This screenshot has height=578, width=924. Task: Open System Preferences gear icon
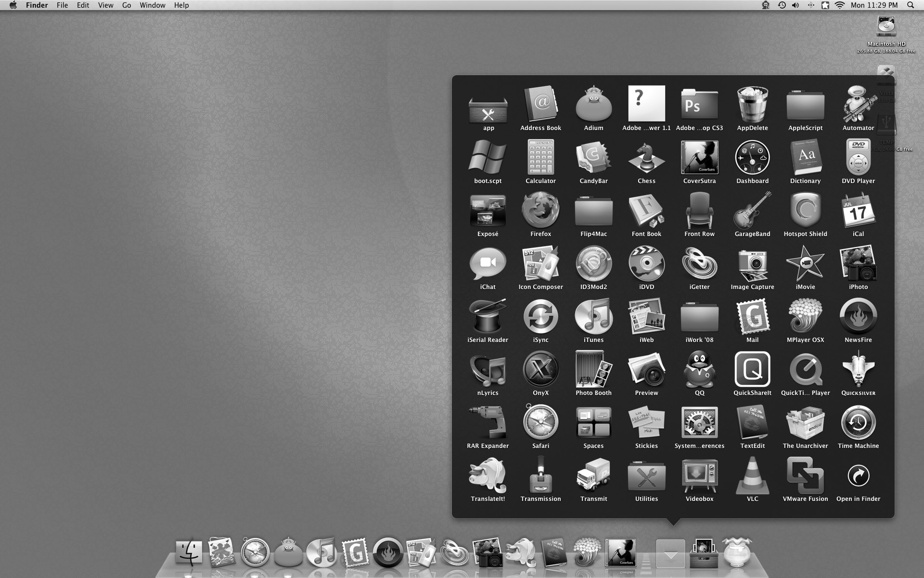point(699,422)
